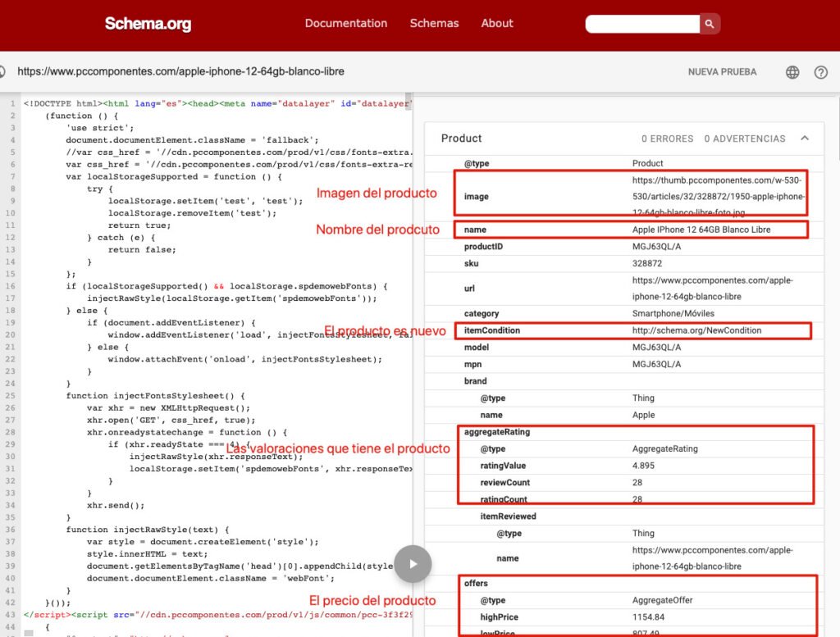
Task: Open the About menu
Action: tap(496, 23)
